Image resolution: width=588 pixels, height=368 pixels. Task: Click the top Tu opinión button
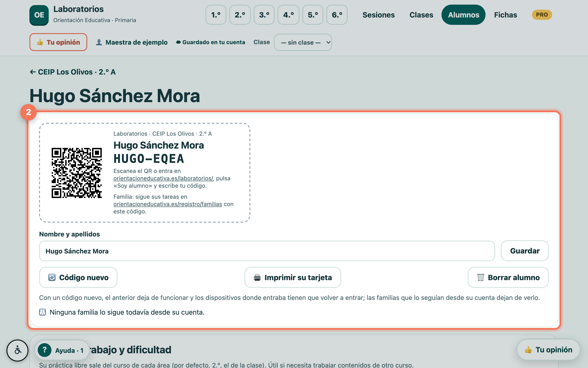[x=58, y=42]
